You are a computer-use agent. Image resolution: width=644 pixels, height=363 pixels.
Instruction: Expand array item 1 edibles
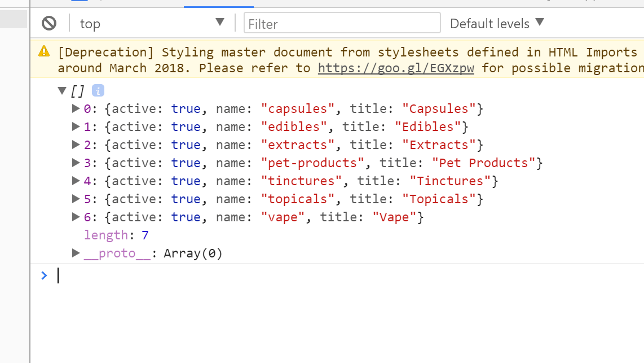coord(76,126)
